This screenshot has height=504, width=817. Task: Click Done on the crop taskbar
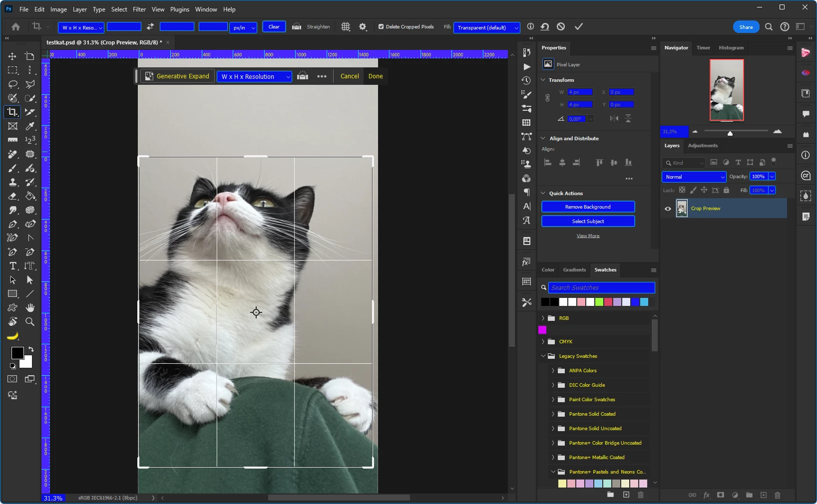376,76
